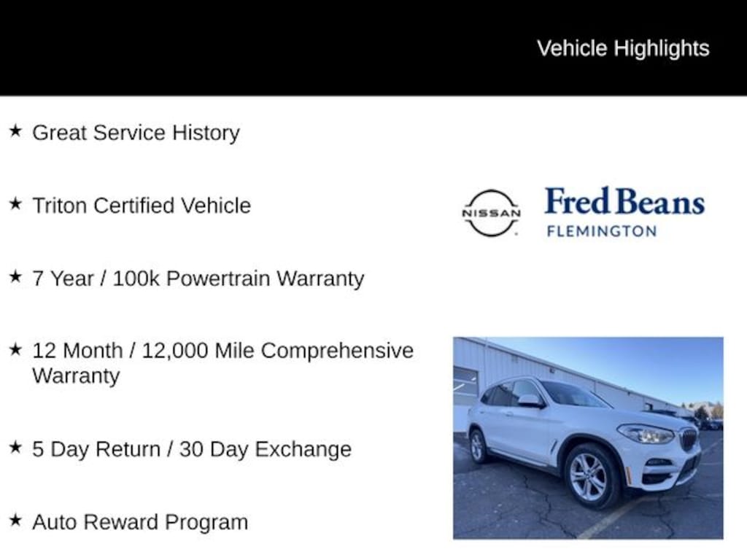The image size is (747, 560).
Task: Click the star bullet for Powertrain Warranty
Action: click(15, 277)
